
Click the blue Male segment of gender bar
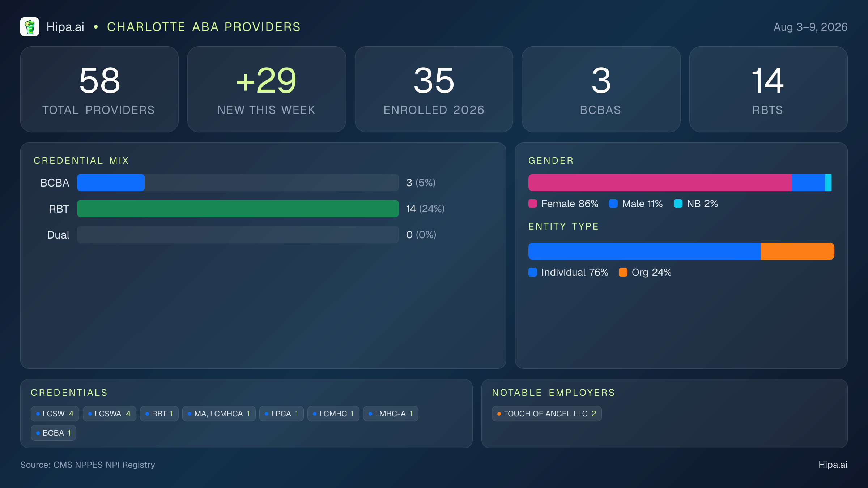click(x=808, y=183)
